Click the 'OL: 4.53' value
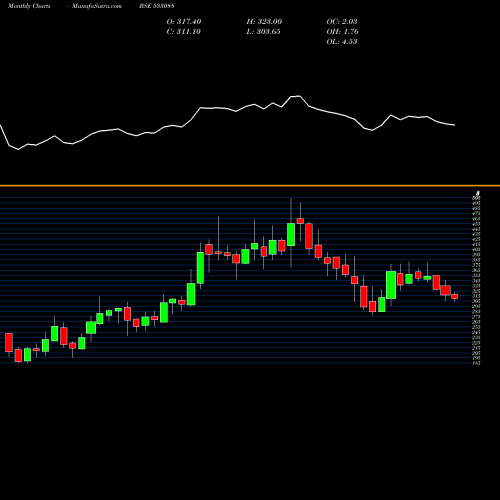500x500 pixels. point(342,42)
